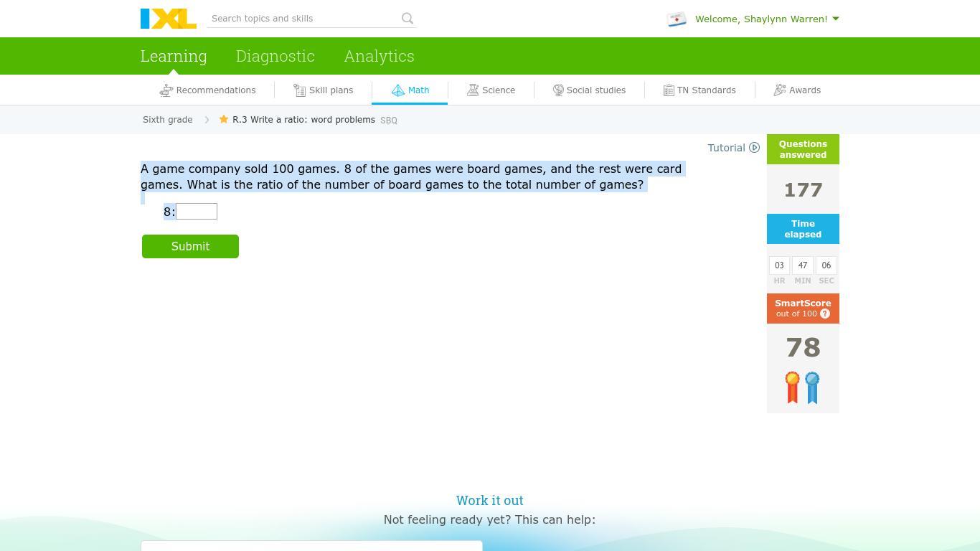Open the TN Standards section
Image resolution: width=980 pixels, height=551 pixels.
700,90
